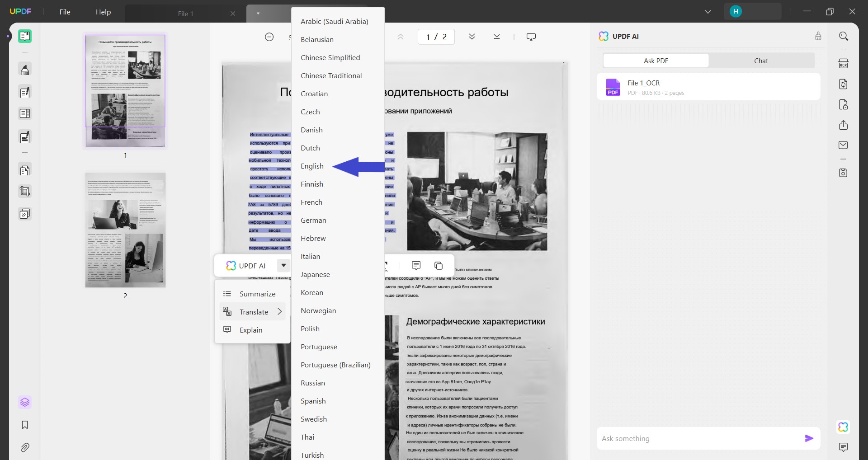
Task: Save the document with the save icon
Action: tap(844, 173)
